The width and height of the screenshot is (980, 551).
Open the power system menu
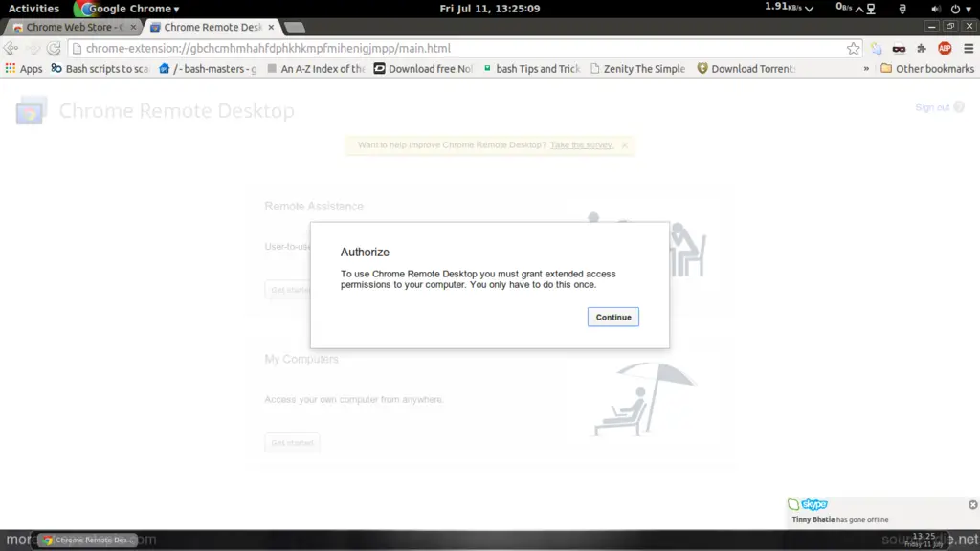click(x=961, y=9)
